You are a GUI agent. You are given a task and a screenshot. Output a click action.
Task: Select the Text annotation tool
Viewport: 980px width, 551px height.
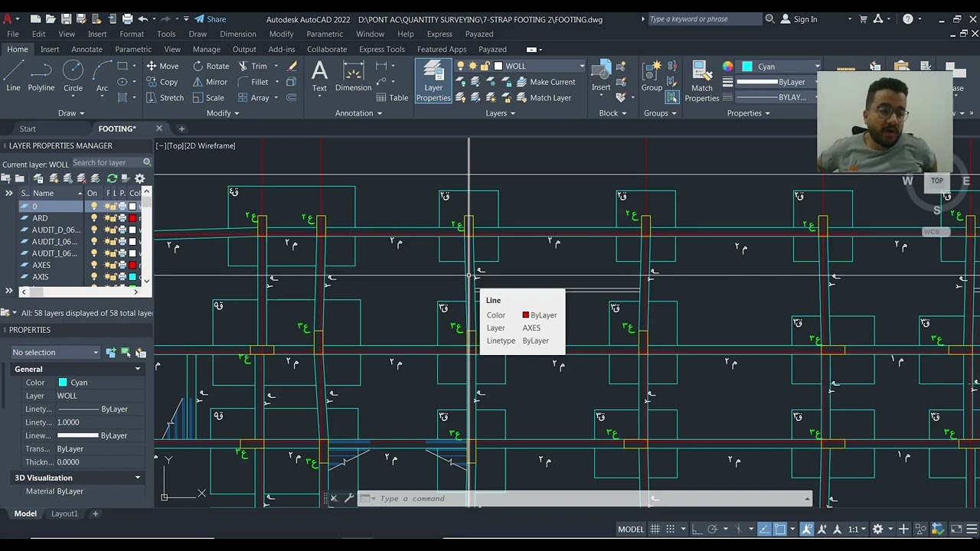[319, 77]
